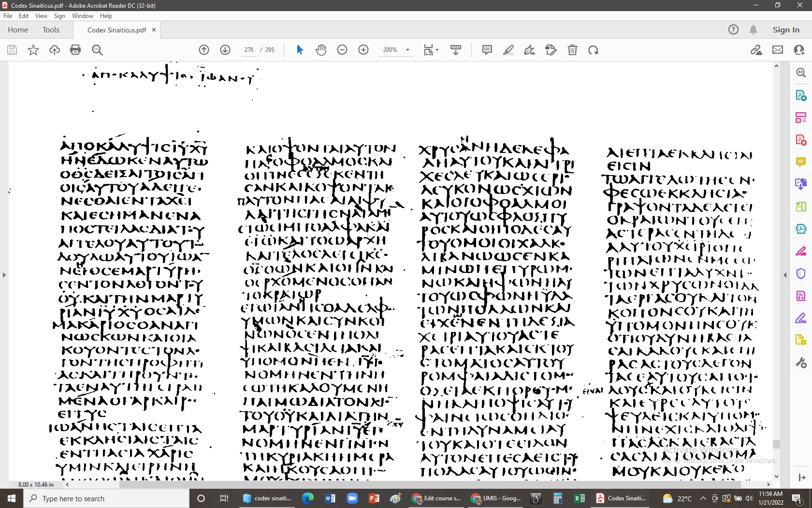Open the find text magnifier tool
This screenshot has width=812, height=508.
click(97, 50)
